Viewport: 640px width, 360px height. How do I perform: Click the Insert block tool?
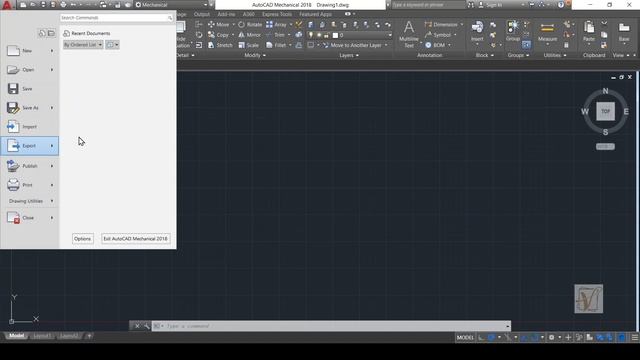[x=477, y=32]
